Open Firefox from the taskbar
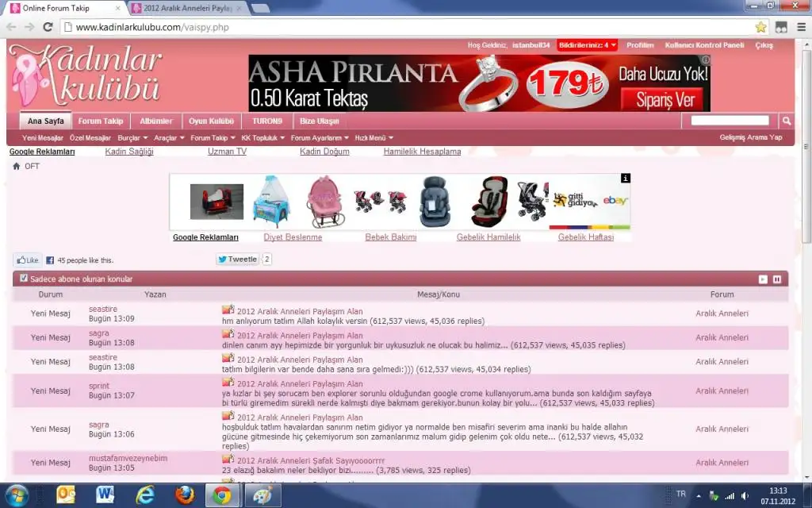 tap(184, 495)
